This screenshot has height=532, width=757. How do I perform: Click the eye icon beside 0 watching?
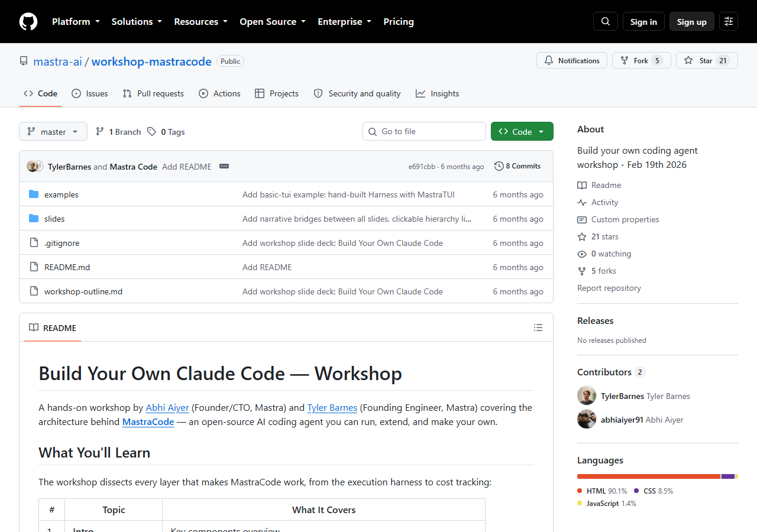tap(582, 254)
